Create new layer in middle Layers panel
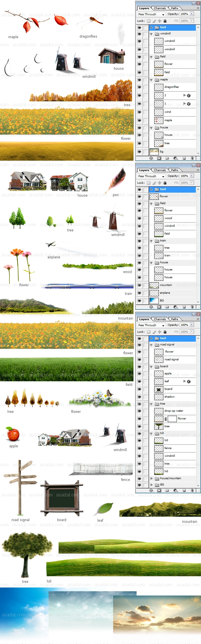Screen dimensions: 201x644 coord(184,307)
